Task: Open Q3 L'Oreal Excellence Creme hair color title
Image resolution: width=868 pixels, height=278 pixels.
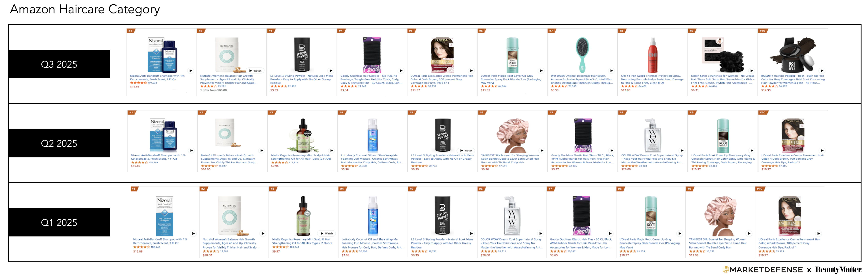Action: 441,79
